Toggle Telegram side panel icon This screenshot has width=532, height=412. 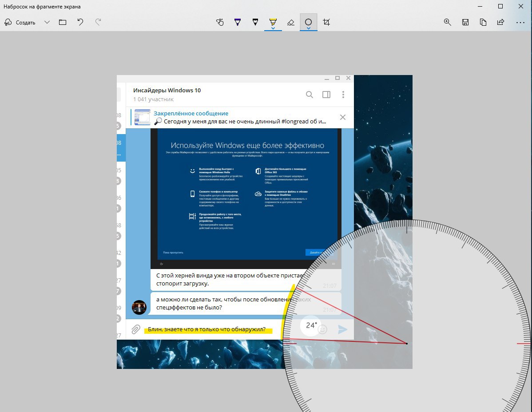pyautogui.click(x=326, y=95)
